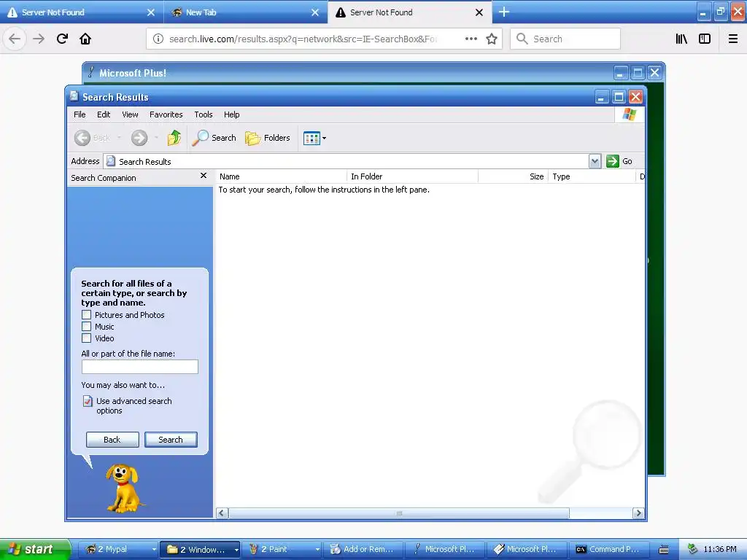Click the Windows flag logo in Explorer
Screen dimensions: 747x560
(x=630, y=114)
